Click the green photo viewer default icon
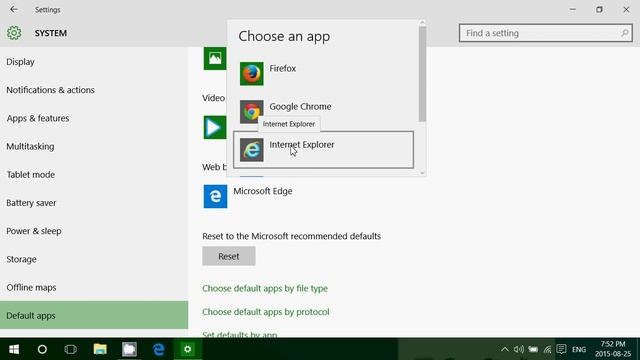The width and height of the screenshot is (640, 360). pyautogui.click(x=215, y=58)
